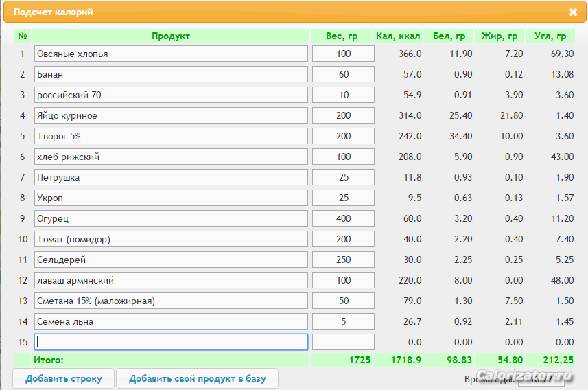Click weight field of Яйцо куриное
The image size is (588, 390).
343,115
